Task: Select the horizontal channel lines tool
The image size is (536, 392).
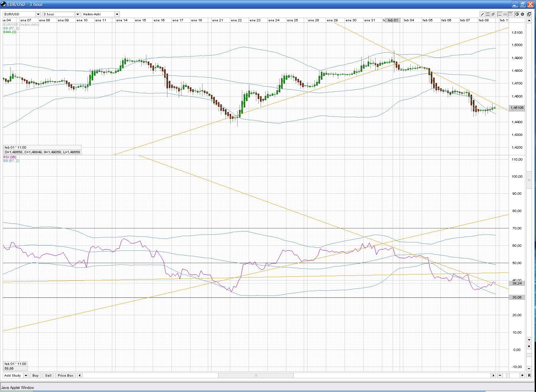Action: pyautogui.click(x=488, y=14)
